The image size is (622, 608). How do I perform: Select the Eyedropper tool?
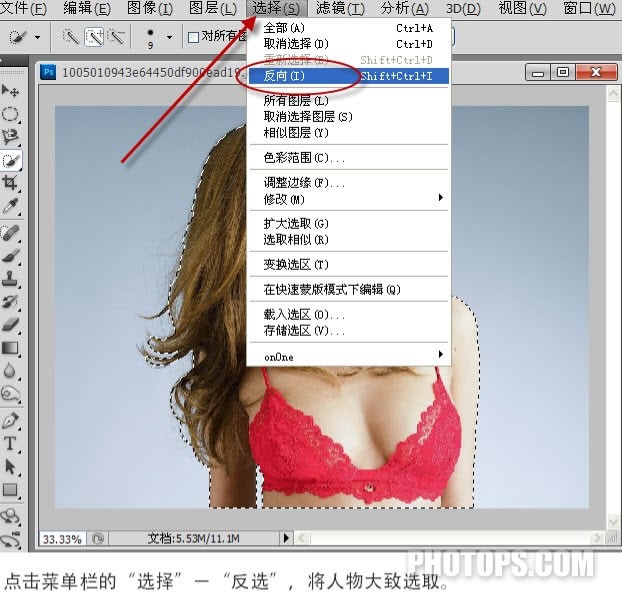(10, 206)
